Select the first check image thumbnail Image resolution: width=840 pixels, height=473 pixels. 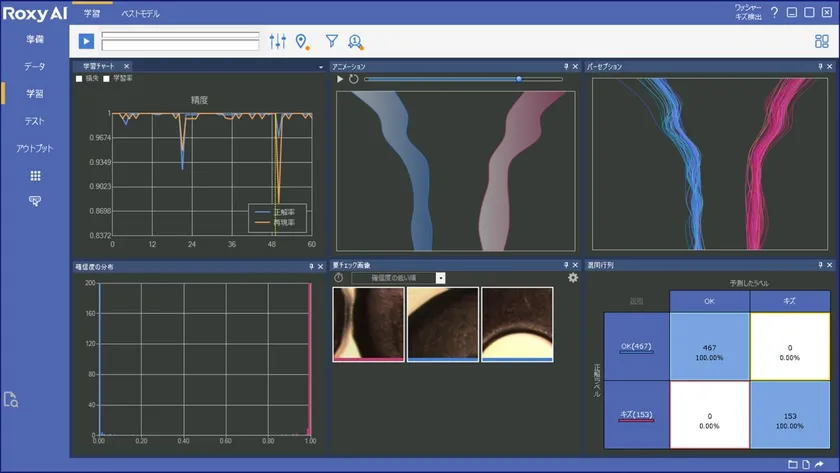coord(368,323)
